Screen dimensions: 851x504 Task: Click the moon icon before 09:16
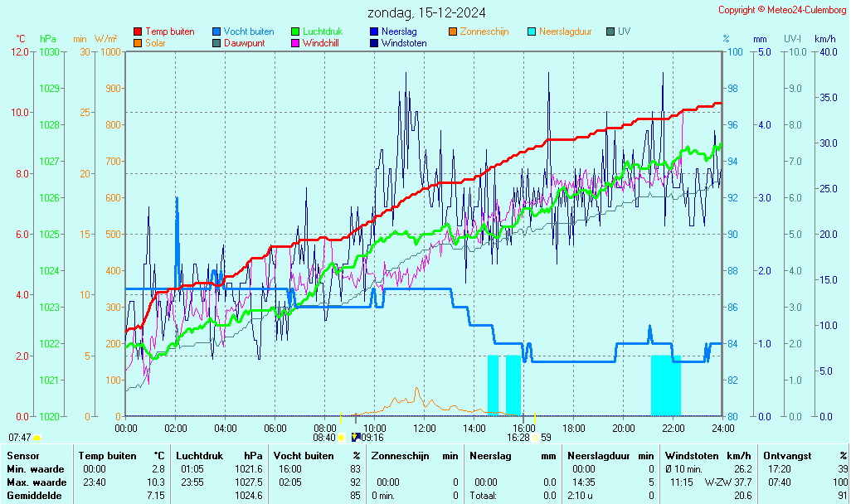[x=356, y=437]
